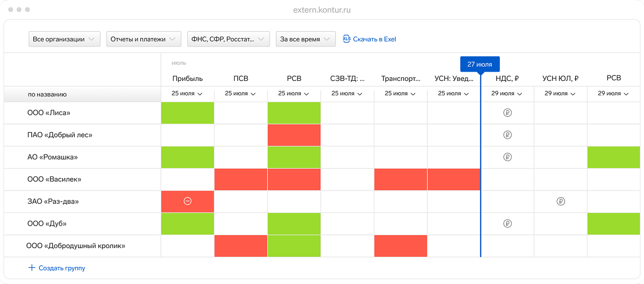Open the «За все время» period dropdown

pos(306,39)
